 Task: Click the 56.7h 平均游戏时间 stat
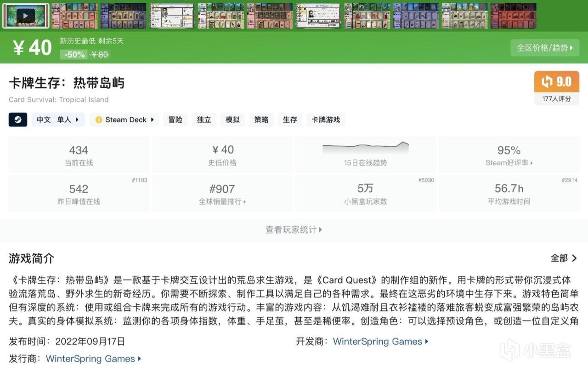pyautogui.click(x=509, y=194)
